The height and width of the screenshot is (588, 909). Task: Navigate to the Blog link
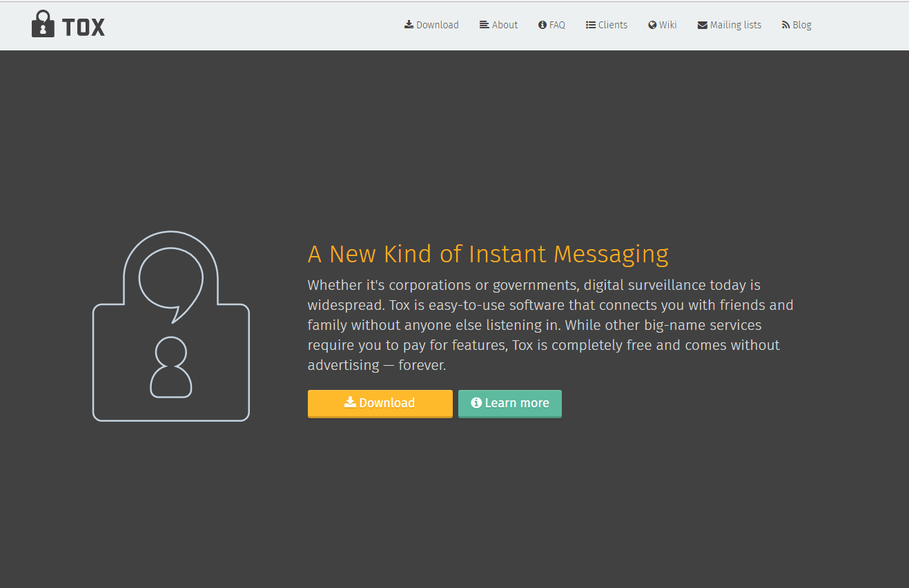click(802, 25)
